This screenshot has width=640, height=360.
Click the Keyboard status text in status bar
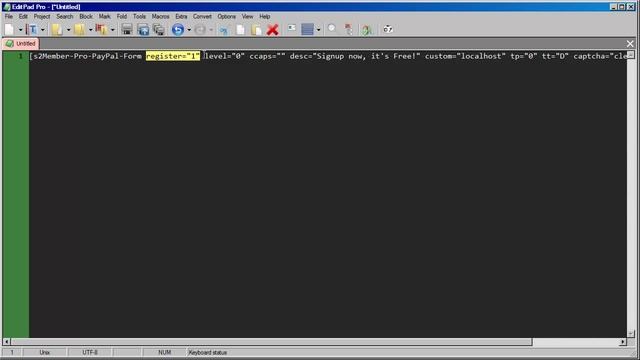pos(207,352)
